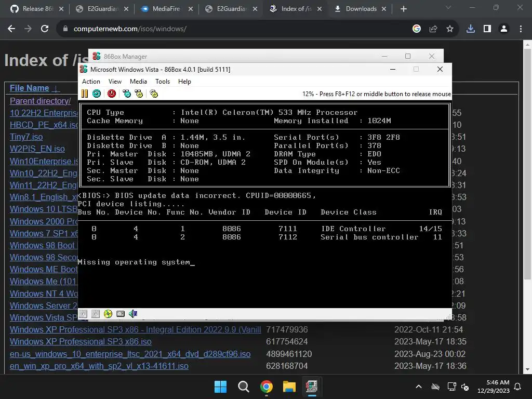The height and width of the screenshot is (399, 532).
Task: Show hidden system tray icons
Action: coord(419,387)
